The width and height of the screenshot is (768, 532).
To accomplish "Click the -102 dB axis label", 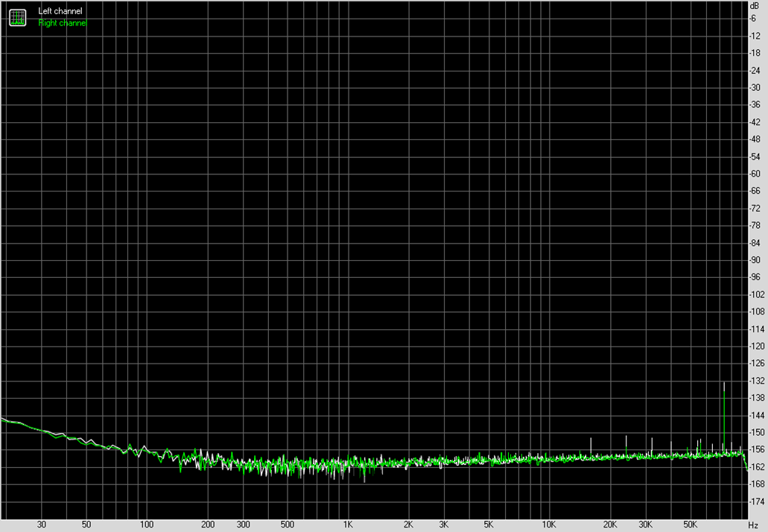I will (x=757, y=294).
